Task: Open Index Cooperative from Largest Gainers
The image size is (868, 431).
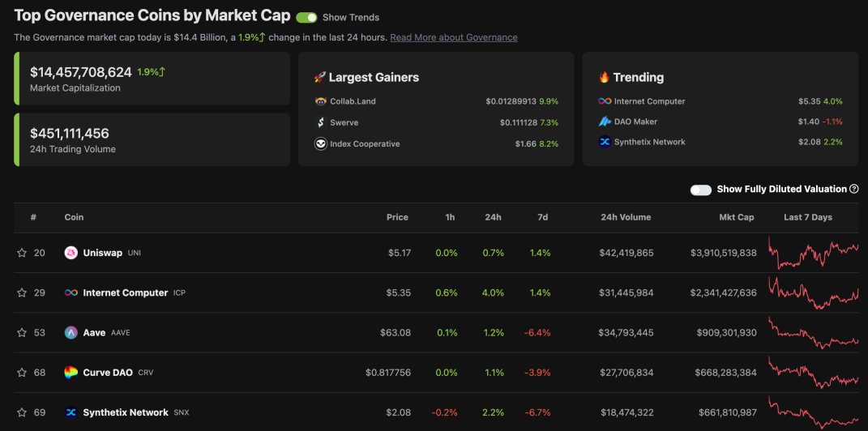Action: click(365, 144)
